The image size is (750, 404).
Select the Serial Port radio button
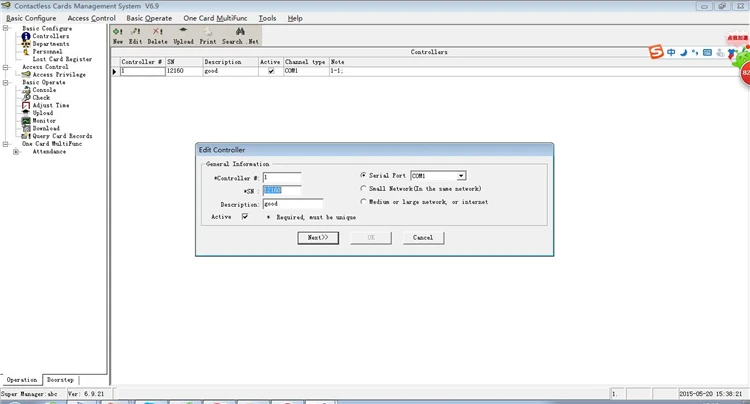tap(363, 175)
